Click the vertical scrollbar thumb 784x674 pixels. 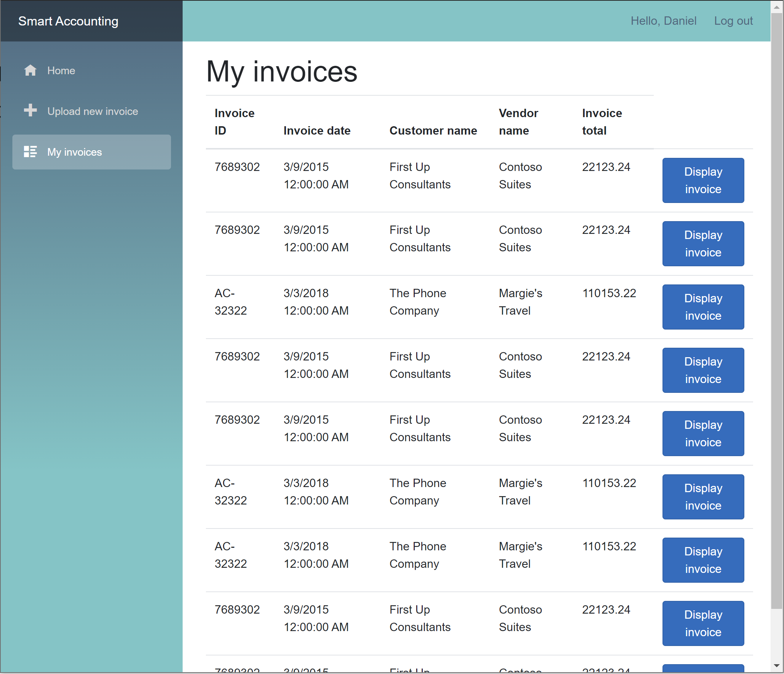777,310
